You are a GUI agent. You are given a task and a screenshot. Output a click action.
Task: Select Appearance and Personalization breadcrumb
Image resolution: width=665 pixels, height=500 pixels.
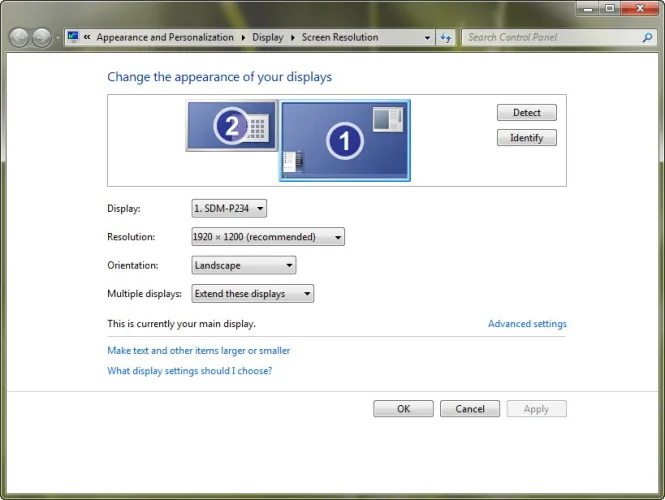[165, 37]
